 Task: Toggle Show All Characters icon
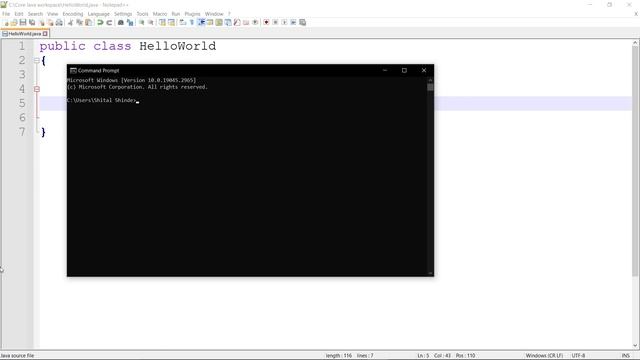pos(192,22)
